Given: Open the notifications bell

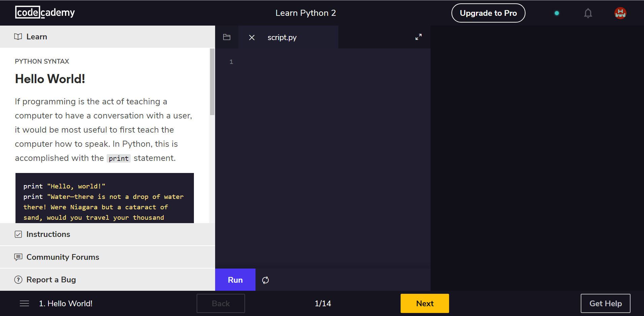Looking at the screenshot, I should pos(588,13).
